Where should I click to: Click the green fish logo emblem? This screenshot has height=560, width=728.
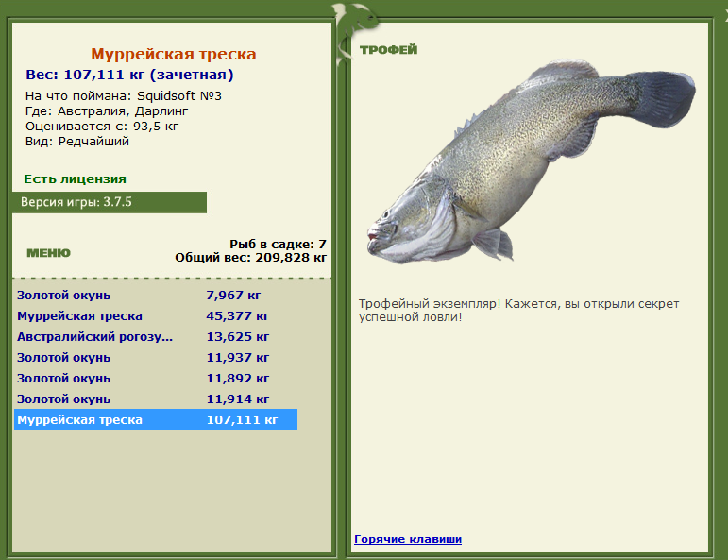click(x=354, y=32)
